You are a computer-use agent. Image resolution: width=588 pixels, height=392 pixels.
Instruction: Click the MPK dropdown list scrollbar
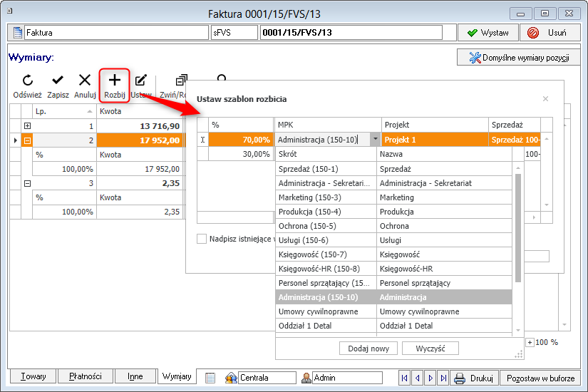(518, 228)
